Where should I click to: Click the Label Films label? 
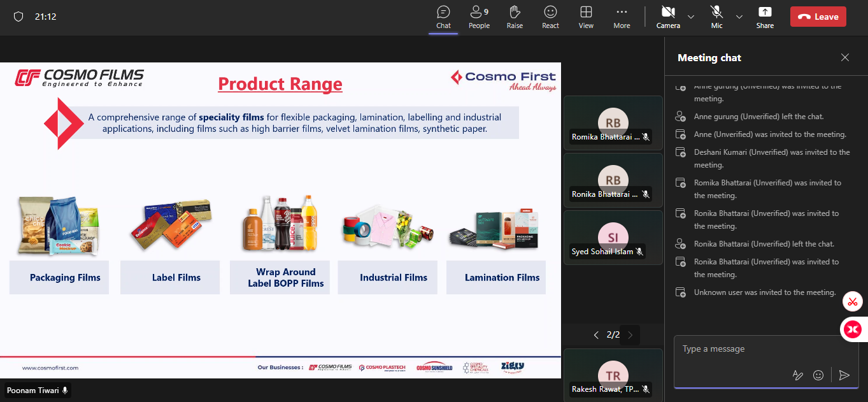(x=176, y=277)
